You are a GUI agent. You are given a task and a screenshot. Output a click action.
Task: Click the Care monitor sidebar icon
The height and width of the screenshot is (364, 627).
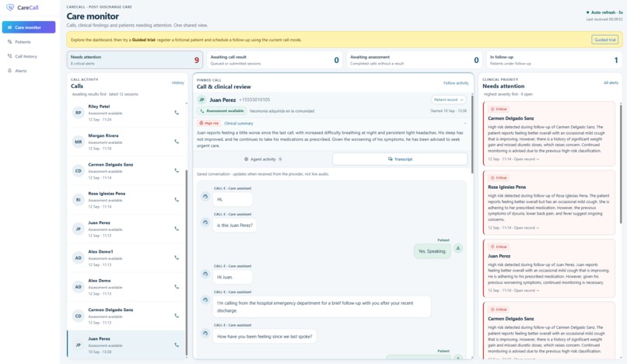9,27
